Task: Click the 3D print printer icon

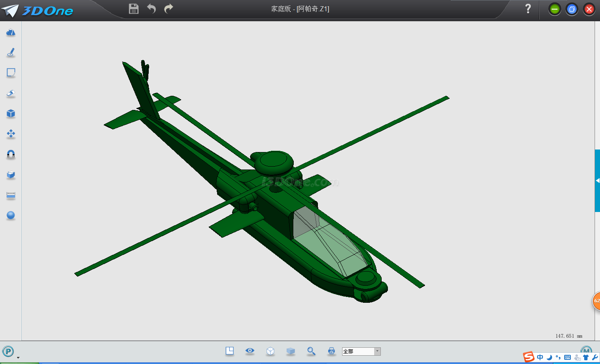Action: coord(331,351)
